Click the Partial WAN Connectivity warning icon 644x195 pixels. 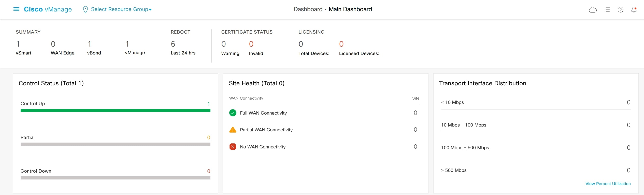pos(233,130)
